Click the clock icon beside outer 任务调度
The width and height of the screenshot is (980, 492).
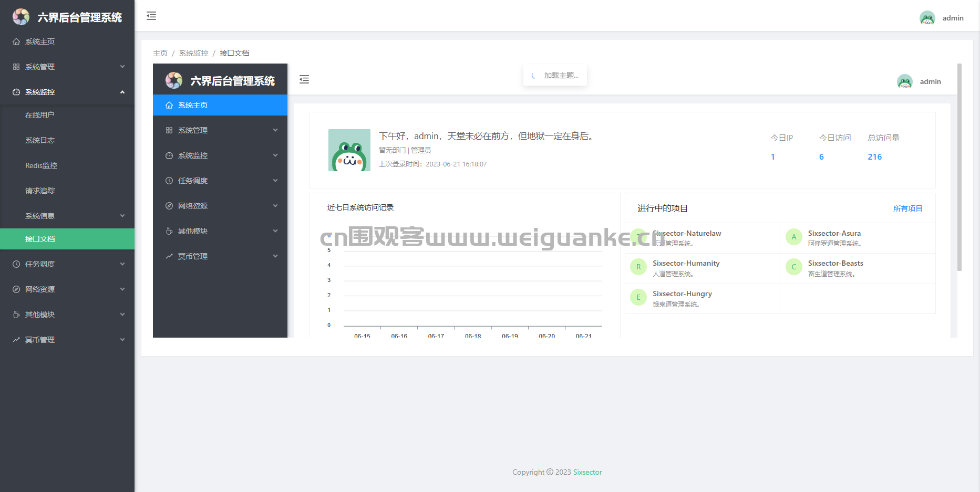click(x=16, y=264)
